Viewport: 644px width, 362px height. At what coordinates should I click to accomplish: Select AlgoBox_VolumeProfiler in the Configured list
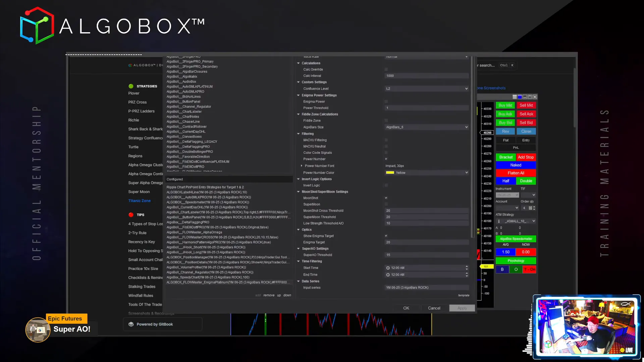coord(206,267)
